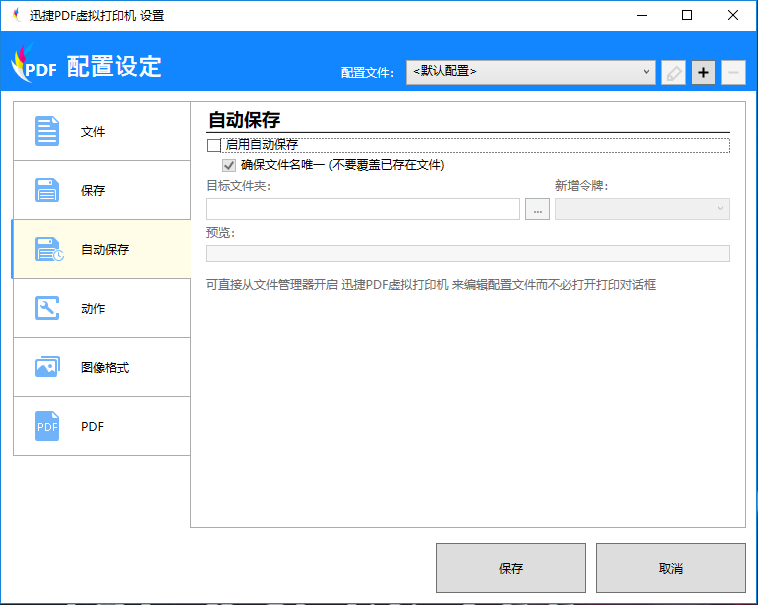The height and width of the screenshot is (605, 758).
Task: Expand the 新增令牌 token dropdown
Action: [x=642, y=209]
